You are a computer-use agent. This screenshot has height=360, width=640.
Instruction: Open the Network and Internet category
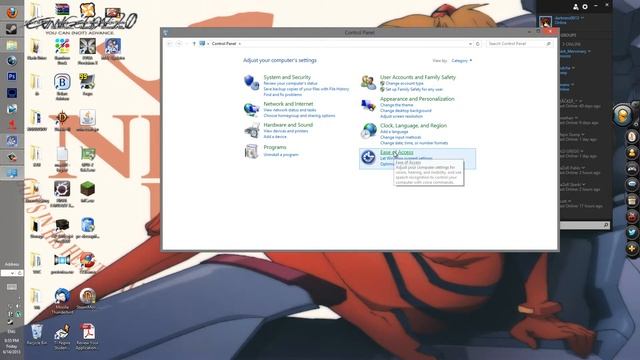[x=288, y=104]
